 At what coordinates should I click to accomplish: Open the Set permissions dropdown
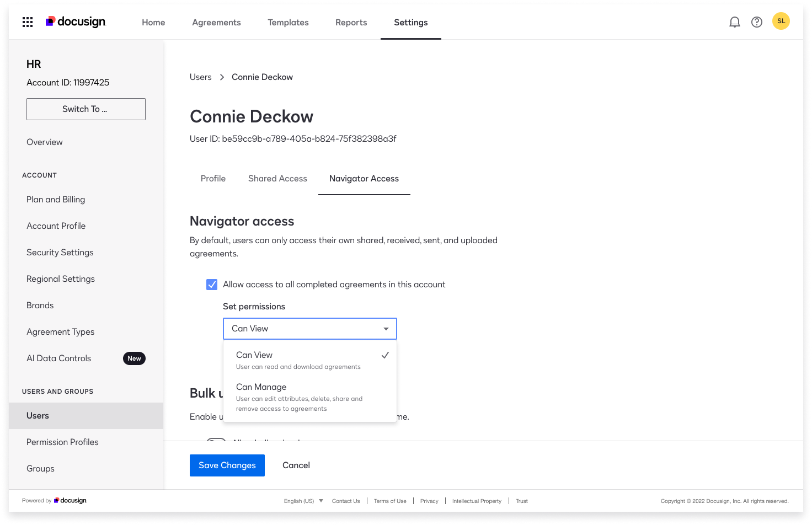(x=309, y=328)
